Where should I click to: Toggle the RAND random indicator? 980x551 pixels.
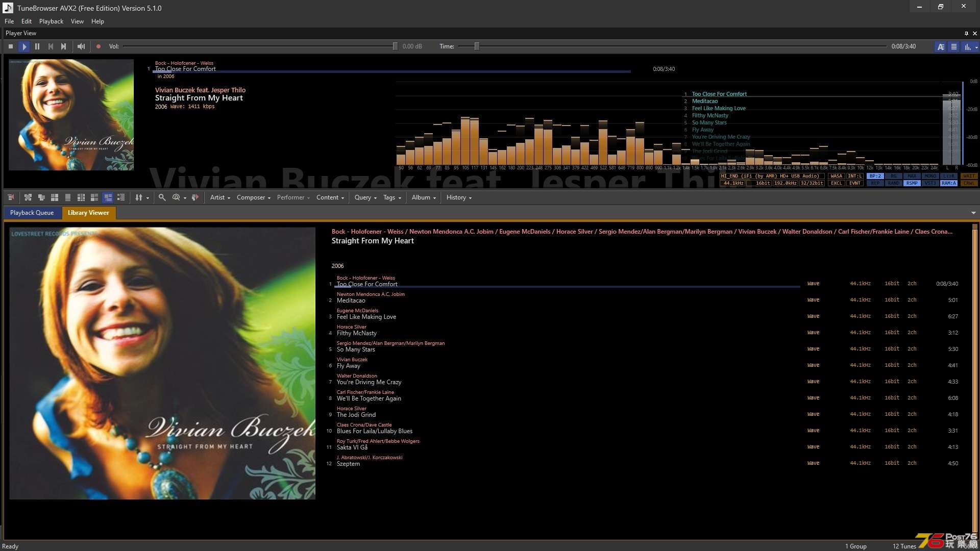(894, 183)
